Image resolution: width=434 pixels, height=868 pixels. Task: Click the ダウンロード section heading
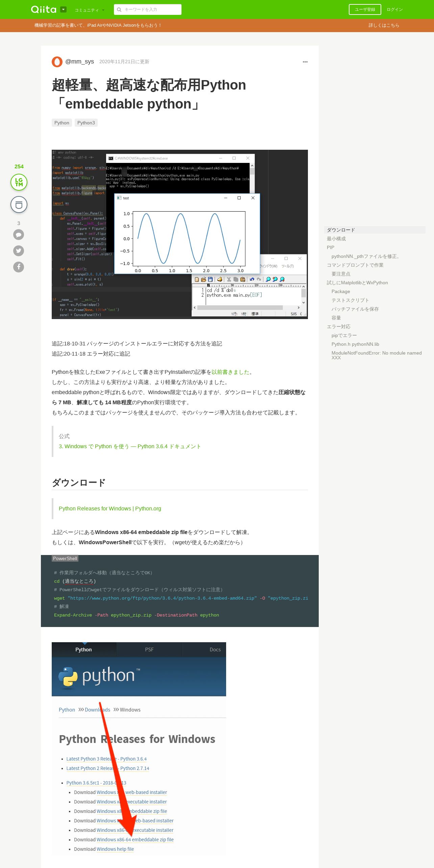(x=79, y=482)
